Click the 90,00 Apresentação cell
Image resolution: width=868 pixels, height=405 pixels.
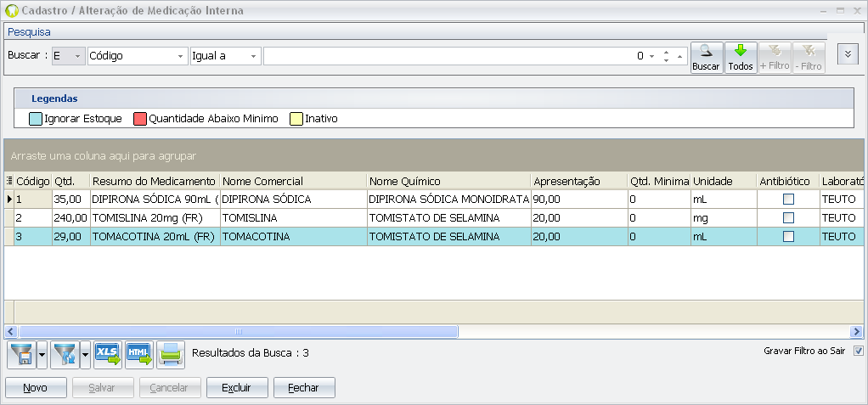[x=579, y=200]
